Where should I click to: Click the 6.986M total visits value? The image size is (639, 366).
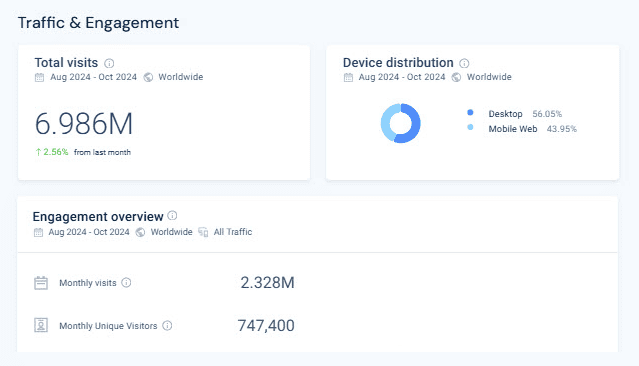pyautogui.click(x=84, y=123)
